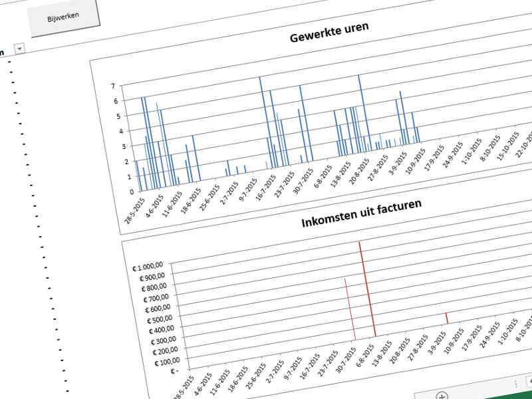
Task: Click value '4' on Gewerkte uren axis
Action: [121, 132]
